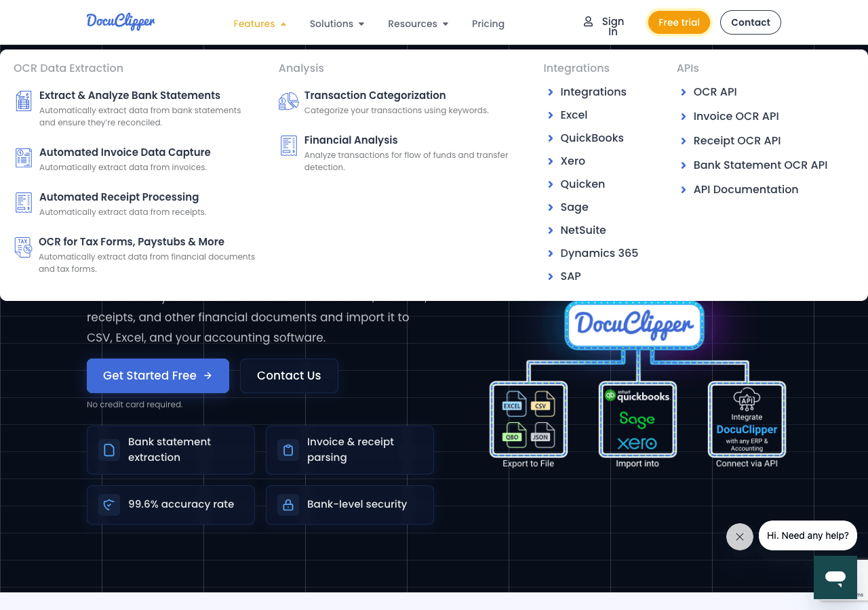The height and width of the screenshot is (610, 868).
Task: Dismiss the chat help message
Action: tap(740, 537)
